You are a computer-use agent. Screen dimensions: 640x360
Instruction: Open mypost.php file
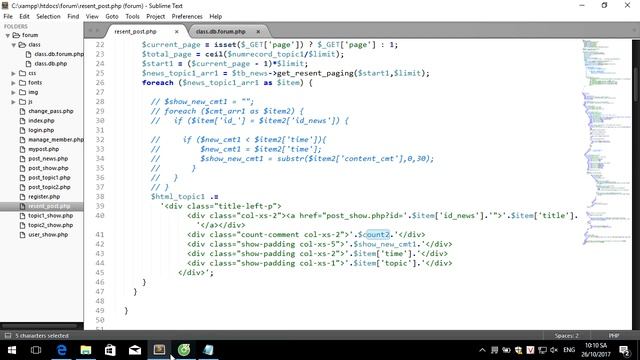pyautogui.click(x=43, y=149)
